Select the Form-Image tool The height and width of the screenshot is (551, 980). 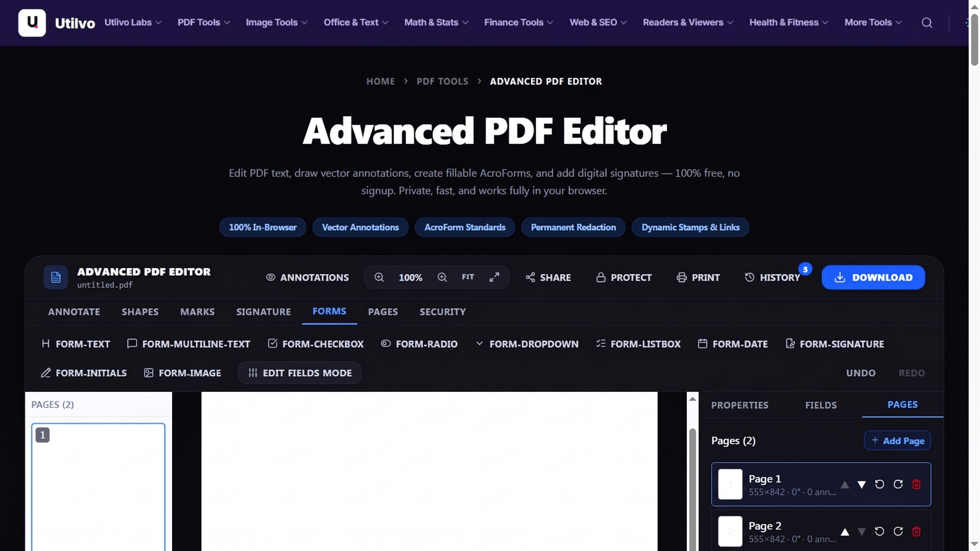183,373
